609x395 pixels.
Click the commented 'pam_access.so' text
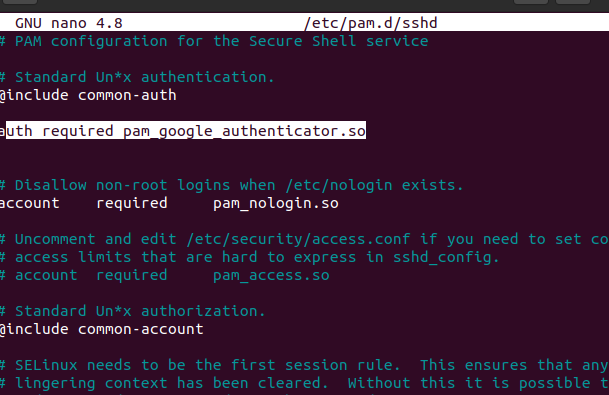[x=271, y=275]
